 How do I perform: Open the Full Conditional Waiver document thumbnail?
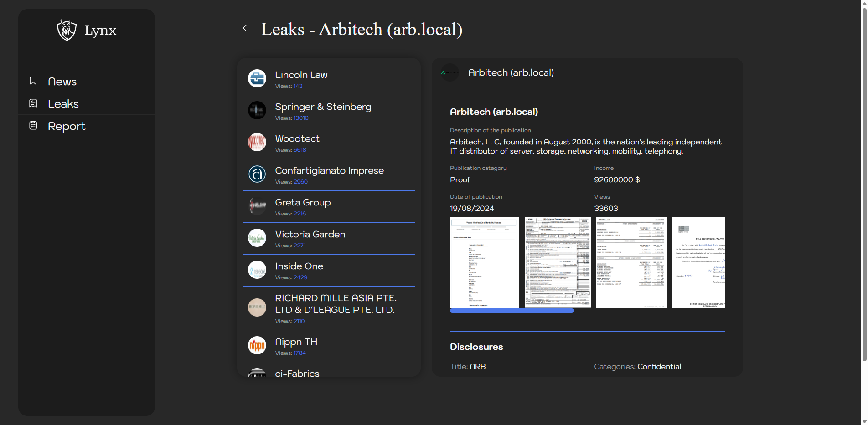[x=698, y=263]
